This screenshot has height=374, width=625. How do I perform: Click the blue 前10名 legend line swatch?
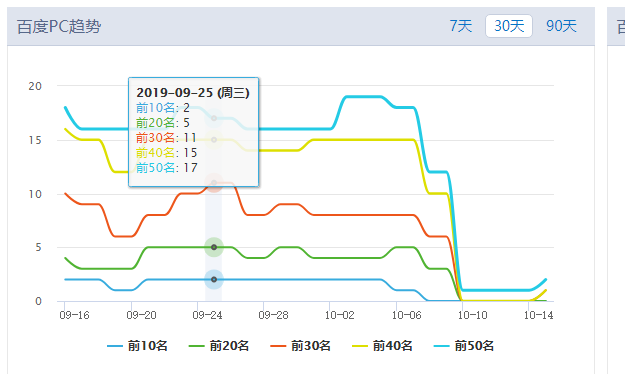point(115,346)
